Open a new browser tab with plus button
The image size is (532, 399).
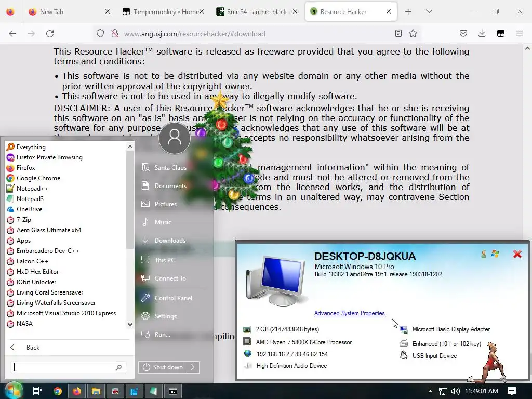pos(408,11)
